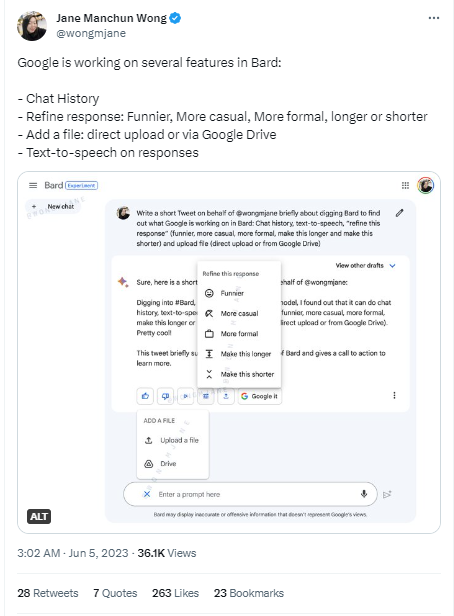
Task: Click the thumbs down icon
Action: 165,396
